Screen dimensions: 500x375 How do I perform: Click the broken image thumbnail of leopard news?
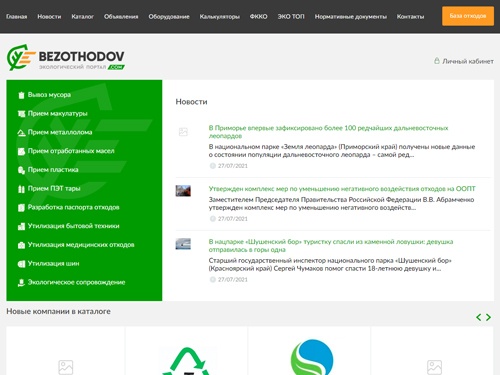183,132
